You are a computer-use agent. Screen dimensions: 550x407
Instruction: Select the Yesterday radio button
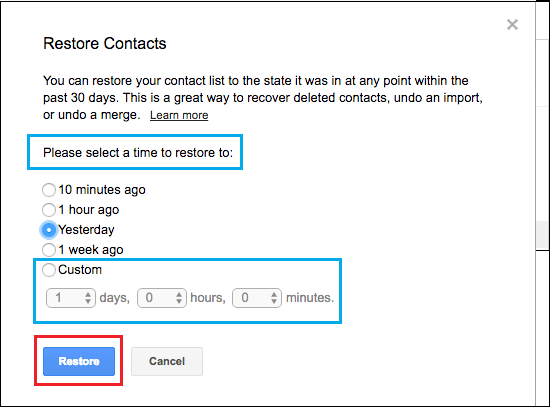(49, 230)
